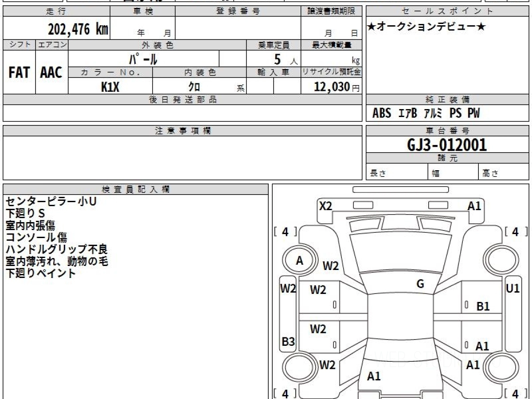Click the 登録番号 header cell
The image size is (532, 399).
238,12
